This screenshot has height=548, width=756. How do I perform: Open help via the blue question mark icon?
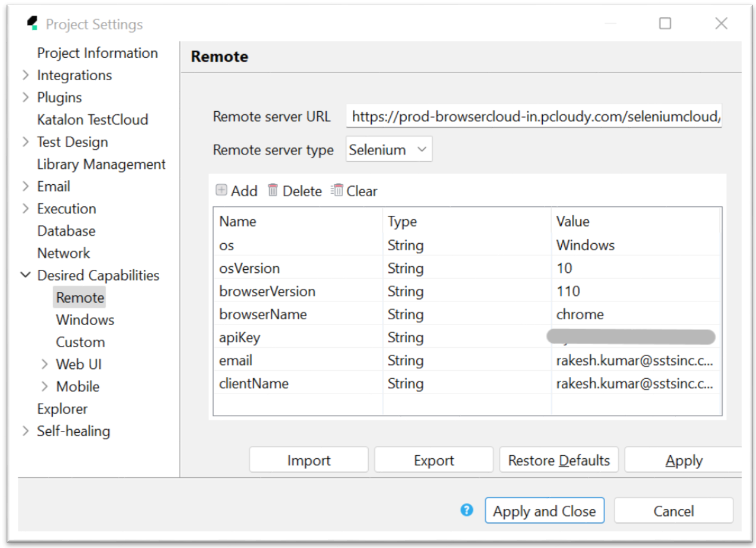(x=467, y=510)
